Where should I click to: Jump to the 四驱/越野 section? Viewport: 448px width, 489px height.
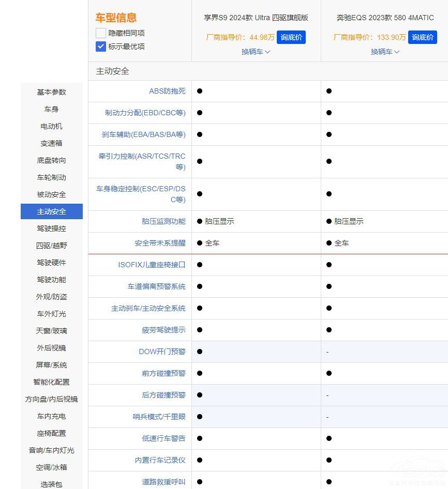click(x=50, y=246)
